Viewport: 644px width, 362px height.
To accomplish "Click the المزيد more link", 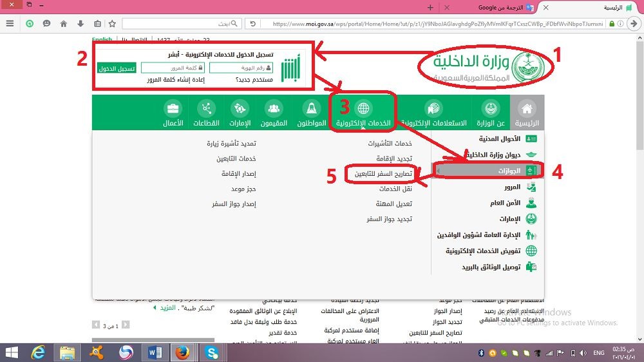I will (167, 308).
